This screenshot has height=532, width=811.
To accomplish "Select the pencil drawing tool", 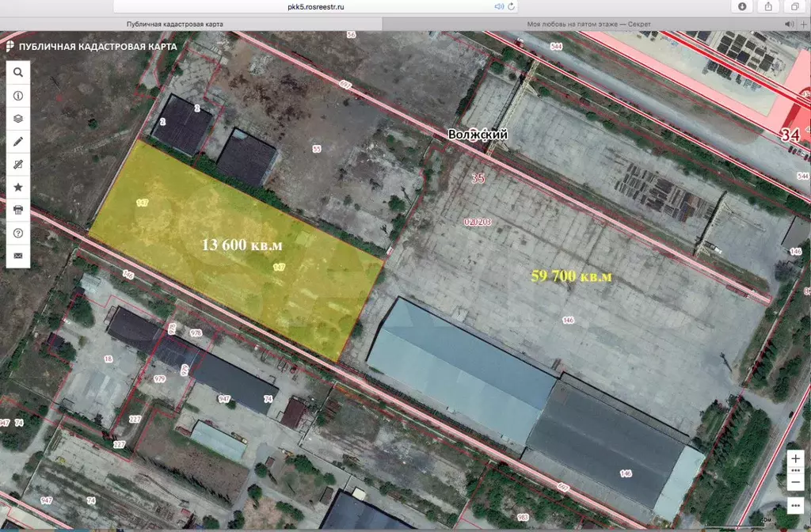I will [18, 142].
